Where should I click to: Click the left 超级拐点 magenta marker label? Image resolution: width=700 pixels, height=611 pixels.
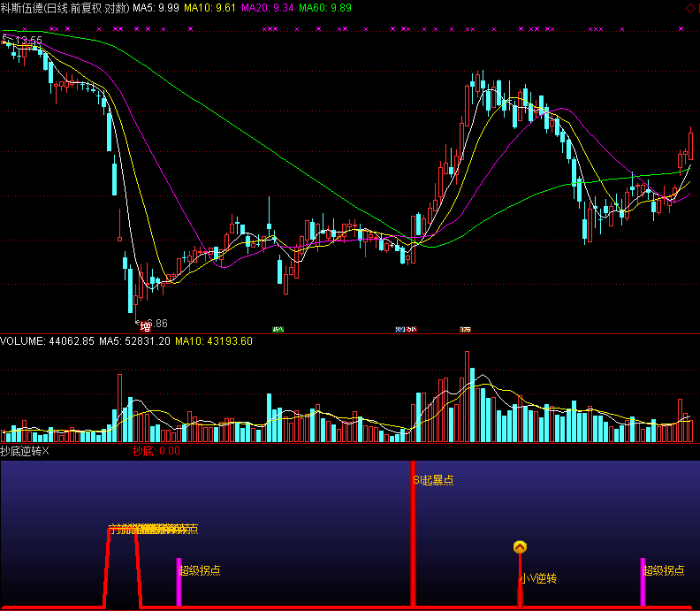199,570
